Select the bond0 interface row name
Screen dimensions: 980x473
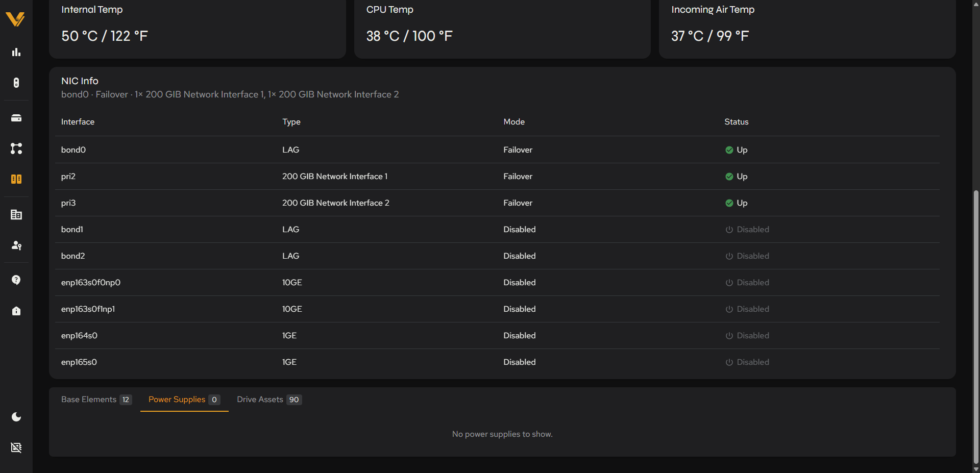click(x=73, y=150)
